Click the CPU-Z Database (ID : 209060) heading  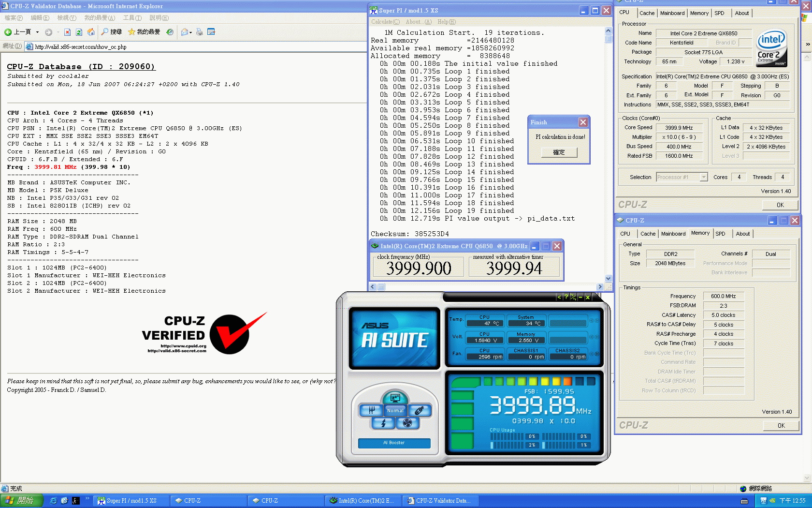click(81, 67)
